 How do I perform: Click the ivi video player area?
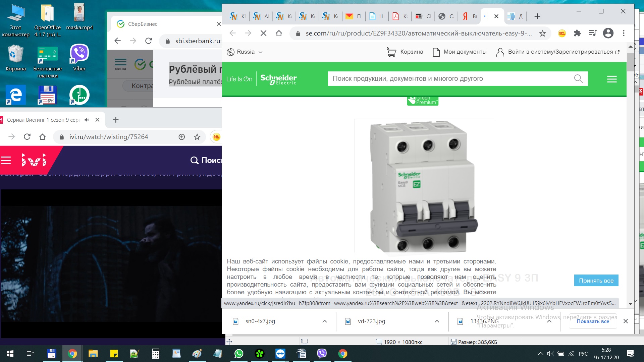(x=111, y=264)
